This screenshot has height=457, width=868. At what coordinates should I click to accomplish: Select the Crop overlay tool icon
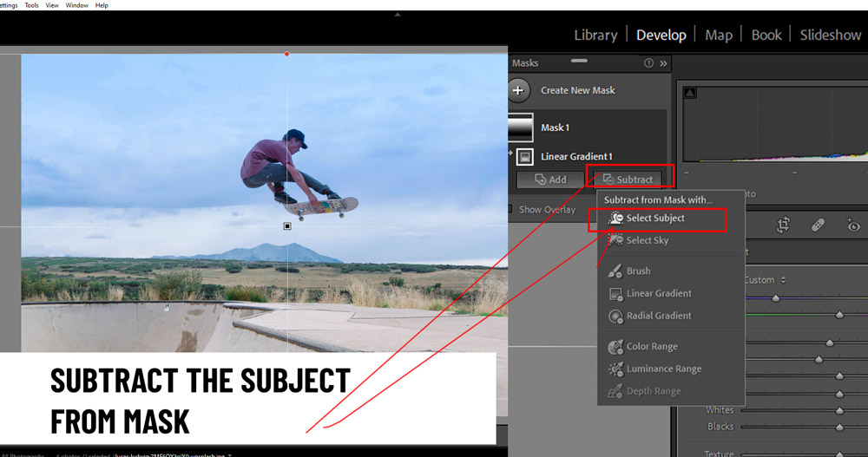(783, 225)
